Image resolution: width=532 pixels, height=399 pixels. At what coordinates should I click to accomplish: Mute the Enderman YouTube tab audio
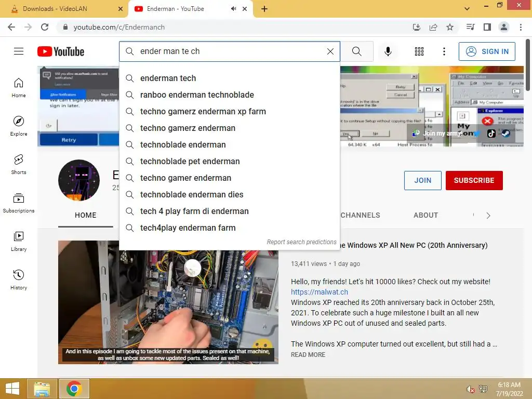233,9
